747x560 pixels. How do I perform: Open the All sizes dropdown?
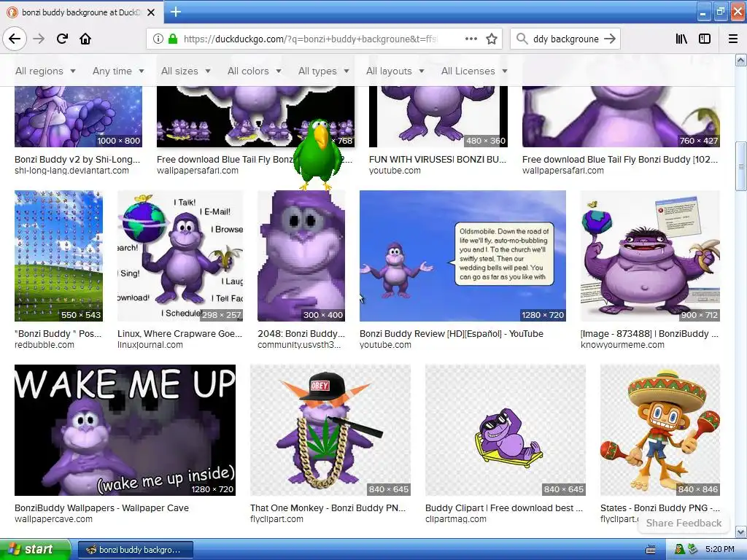(186, 71)
